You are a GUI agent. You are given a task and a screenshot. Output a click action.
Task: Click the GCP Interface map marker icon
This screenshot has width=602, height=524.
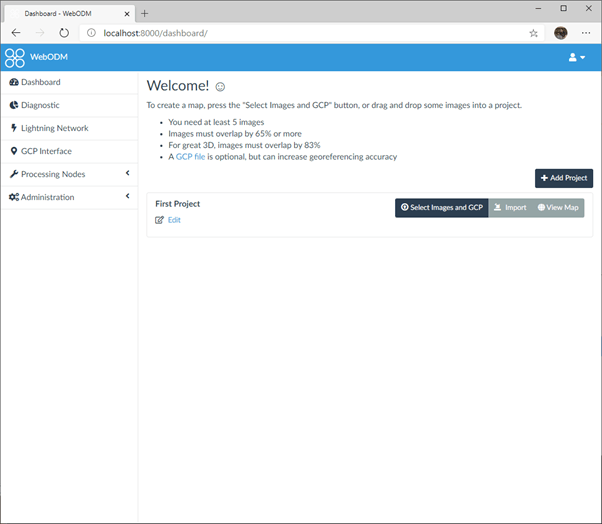coord(13,151)
